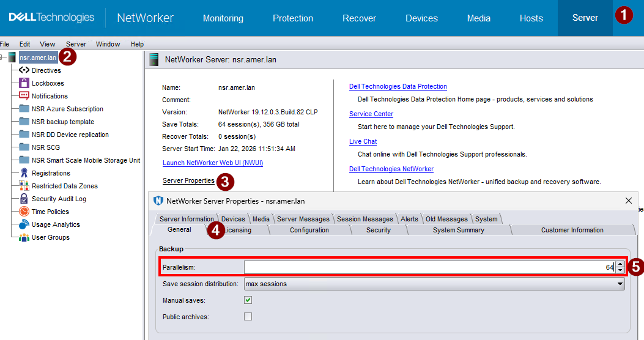Click the Lockboxes padlock icon
This screenshot has width=644, height=340.
coord(24,83)
